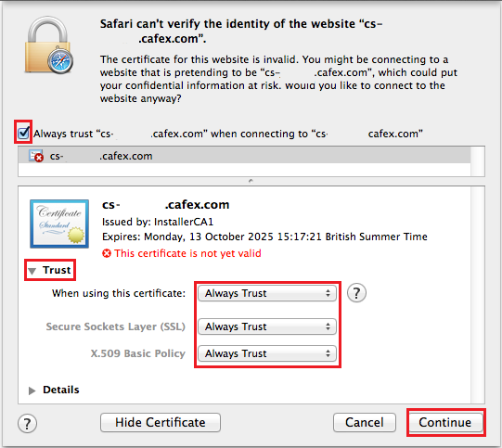Click the red error icon beside 'not yet valid'

click(x=107, y=253)
